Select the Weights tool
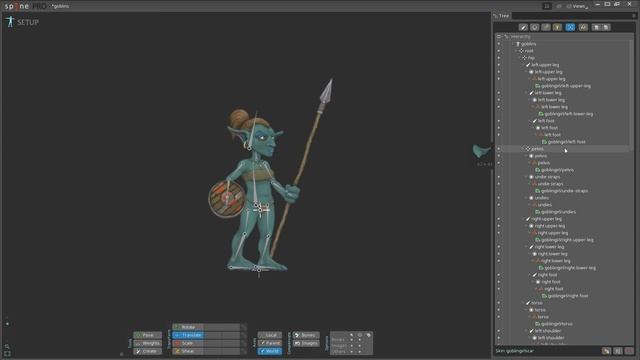 (147, 343)
